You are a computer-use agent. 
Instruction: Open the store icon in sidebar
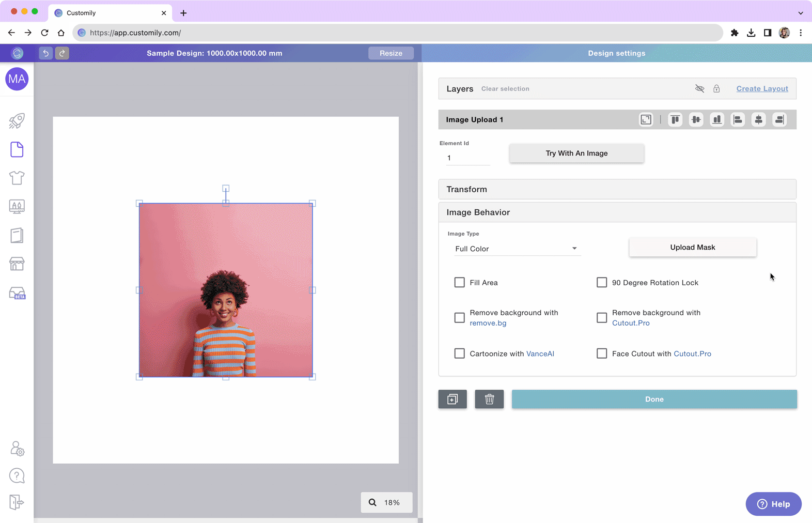[x=17, y=264]
